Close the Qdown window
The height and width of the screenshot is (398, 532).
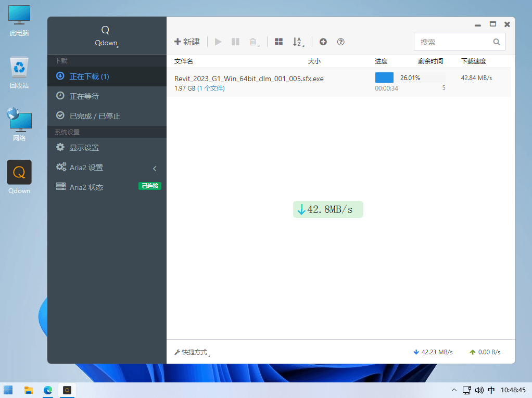click(x=507, y=24)
